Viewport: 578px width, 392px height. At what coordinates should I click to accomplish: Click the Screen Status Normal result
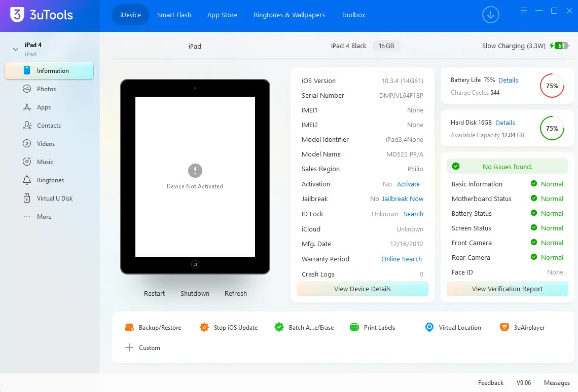(x=547, y=228)
